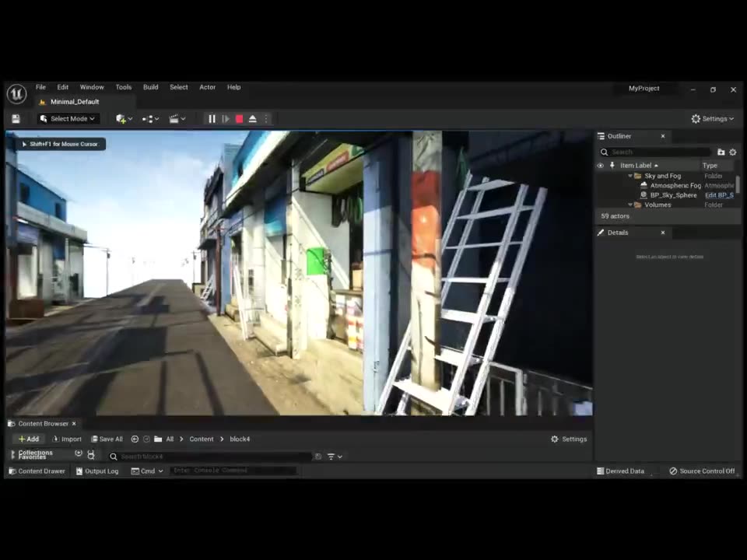Click Save All in Content Browser
Screen dimensions: 747x560
coord(107,439)
